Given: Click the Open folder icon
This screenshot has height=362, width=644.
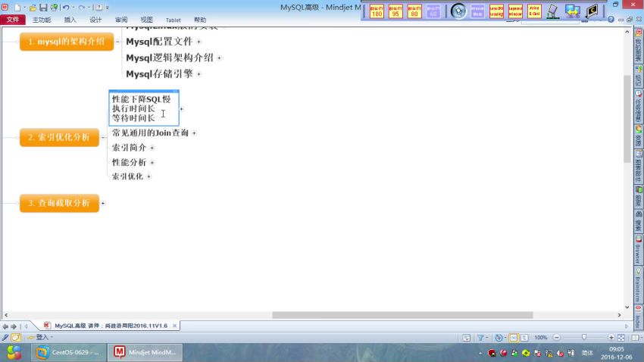Looking at the screenshot, I should [x=33, y=8].
